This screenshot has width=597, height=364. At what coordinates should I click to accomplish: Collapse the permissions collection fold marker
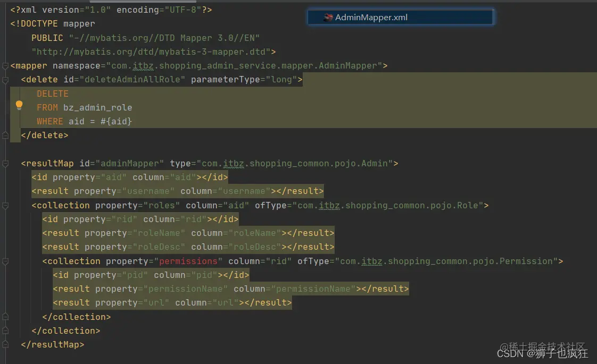coord(5,261)
